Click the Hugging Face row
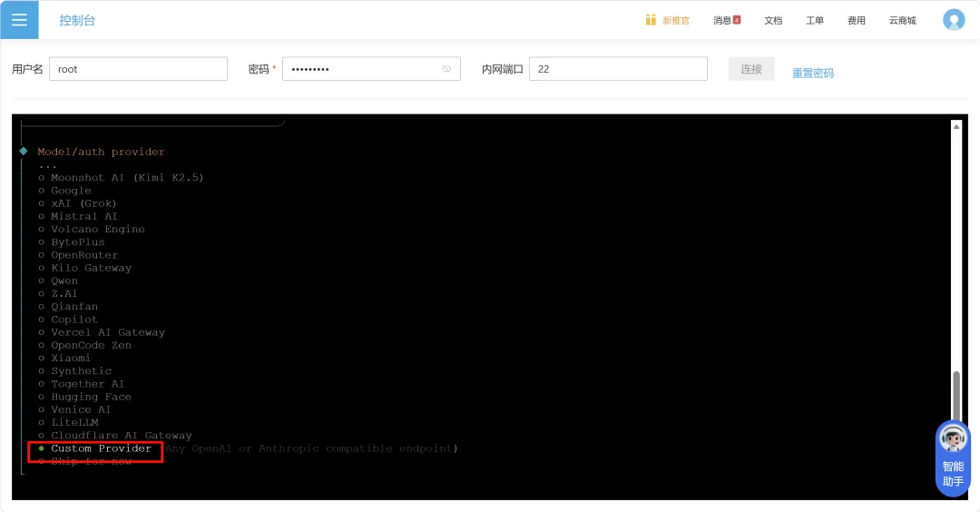The height and width of the screenshot is (512, 980). pos(85,397)
